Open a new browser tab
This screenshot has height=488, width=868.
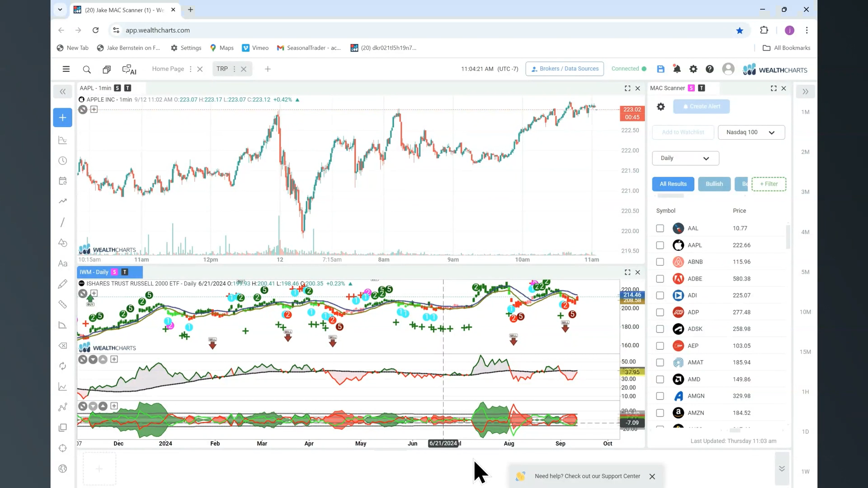point(190,9)
